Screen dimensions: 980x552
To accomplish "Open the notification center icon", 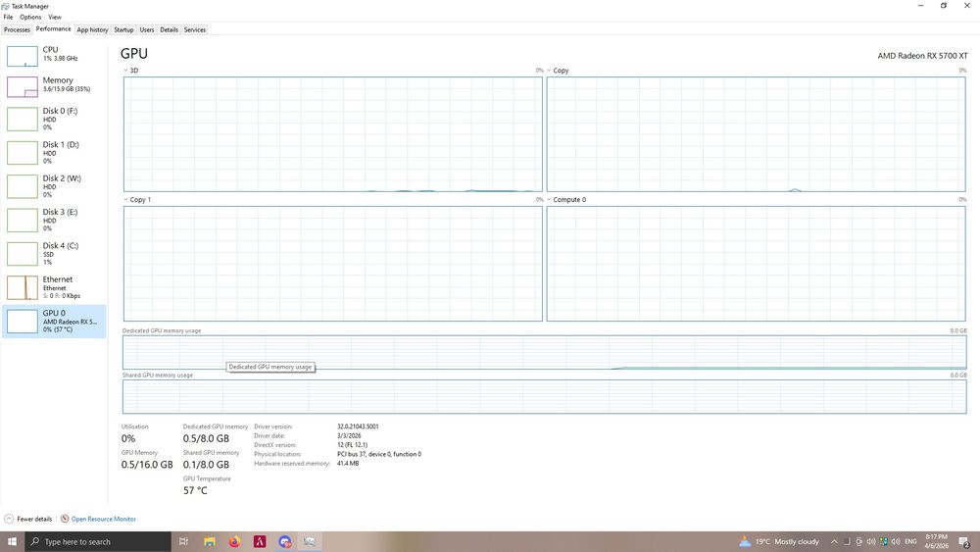I will 965,541.
